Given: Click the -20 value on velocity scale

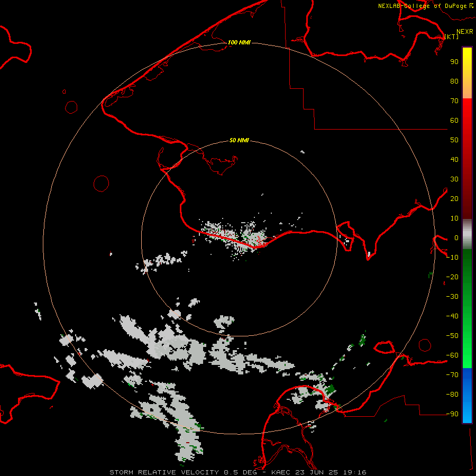Looking at the screenshot, I should pyautogui.click(x=452, y=277).
